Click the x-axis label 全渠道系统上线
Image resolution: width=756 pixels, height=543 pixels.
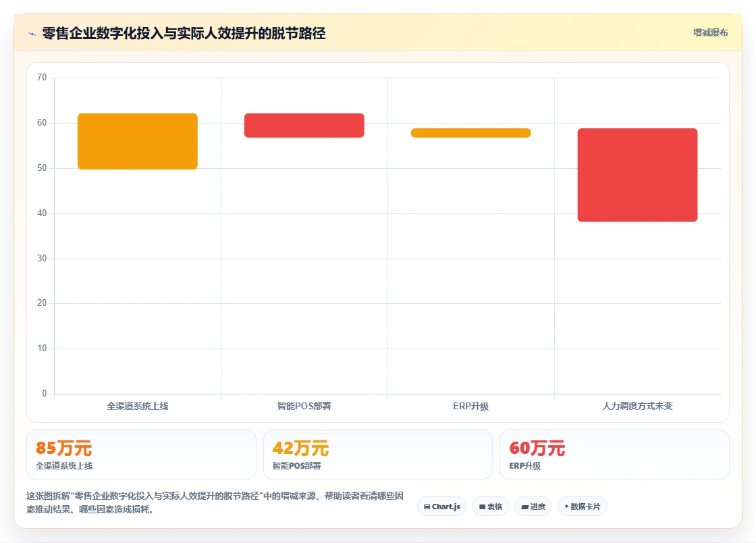tap(138, 406)
